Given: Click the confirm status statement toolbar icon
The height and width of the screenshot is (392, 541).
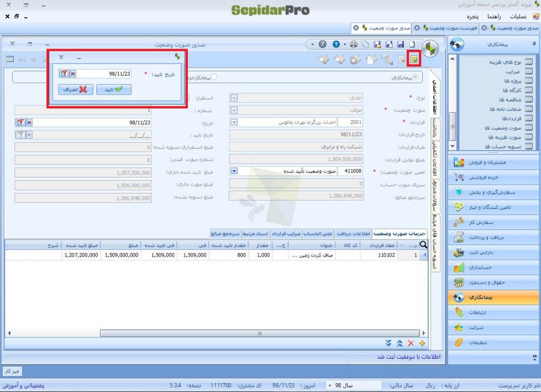Looking at the screenshot, I should coord(413,59).
